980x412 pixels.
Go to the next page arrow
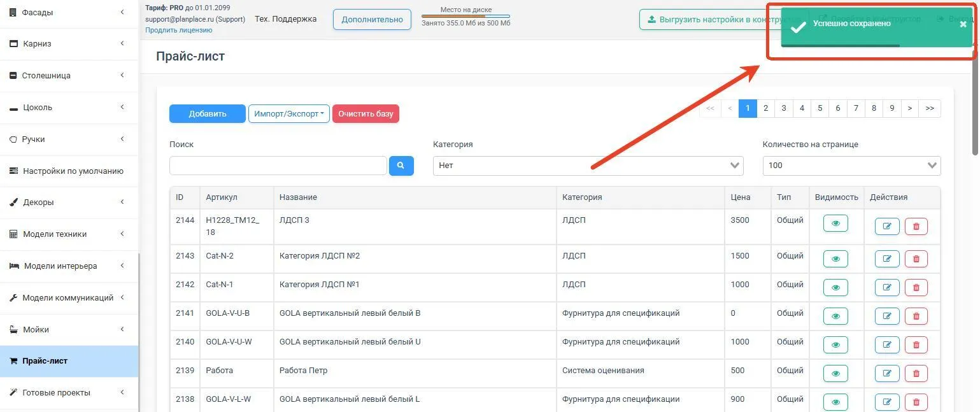pyautogui.click(x=910, y=108)
